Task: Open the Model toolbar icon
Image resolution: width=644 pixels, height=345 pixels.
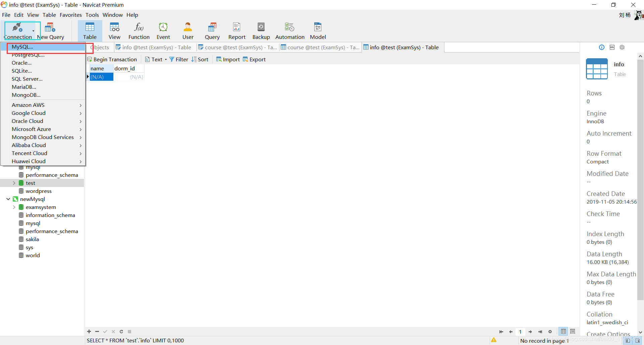Action: [x=318, y=31]
